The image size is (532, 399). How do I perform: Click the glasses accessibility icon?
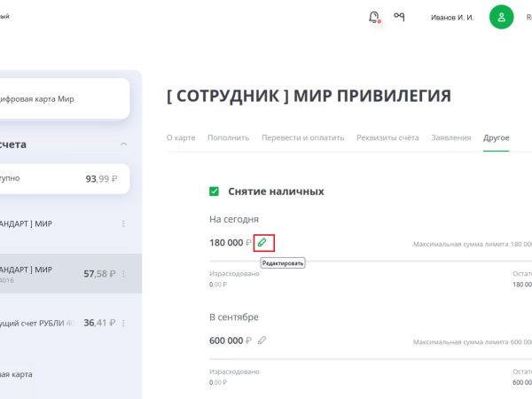tap(399, 16)
